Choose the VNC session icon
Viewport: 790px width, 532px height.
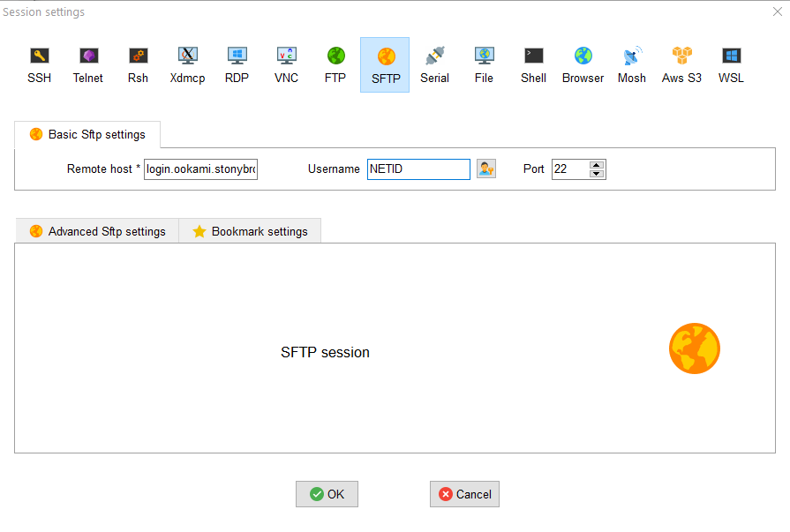(286, 64)
